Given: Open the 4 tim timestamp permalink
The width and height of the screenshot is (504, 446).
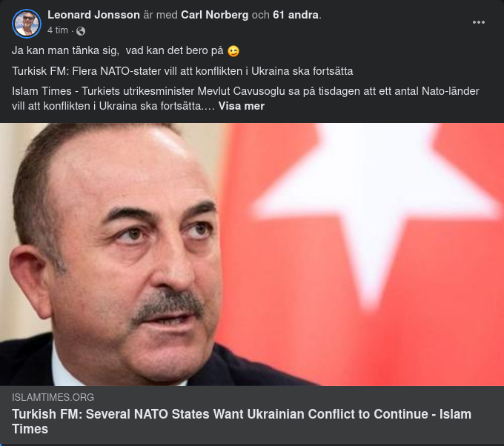Looking at the screenshot, I should pos(58,30).
